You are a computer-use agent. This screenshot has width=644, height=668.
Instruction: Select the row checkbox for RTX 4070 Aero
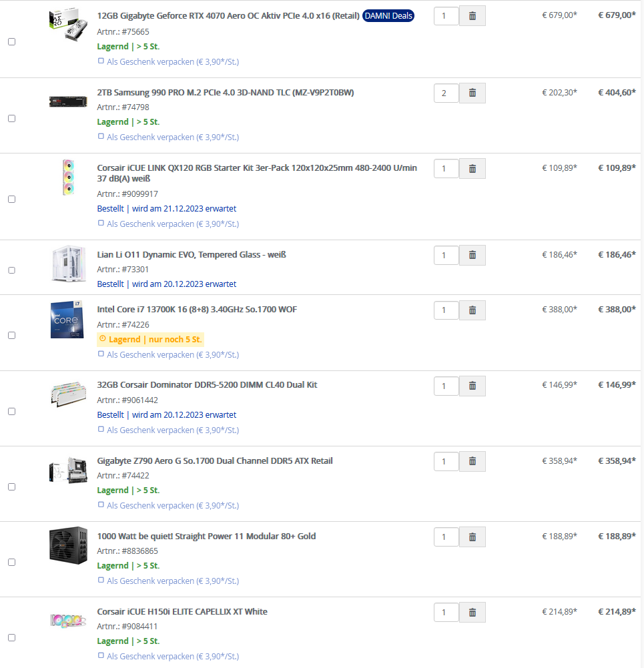click(12, 42)
